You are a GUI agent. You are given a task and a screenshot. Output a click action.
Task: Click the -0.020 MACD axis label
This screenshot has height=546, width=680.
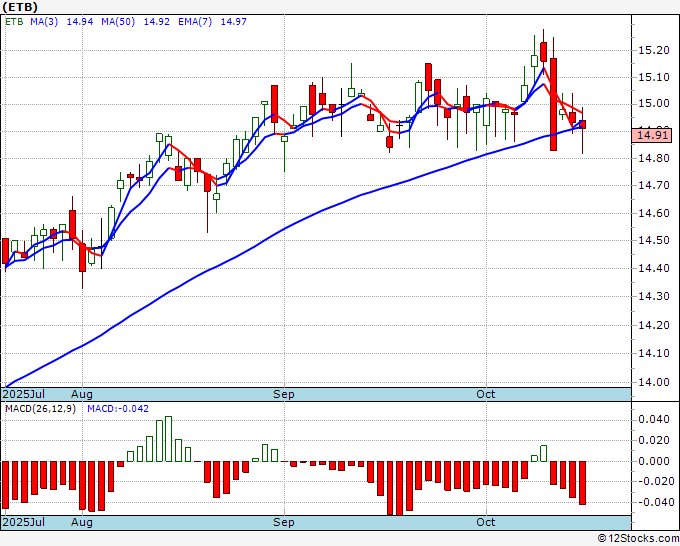coord(654,481)
